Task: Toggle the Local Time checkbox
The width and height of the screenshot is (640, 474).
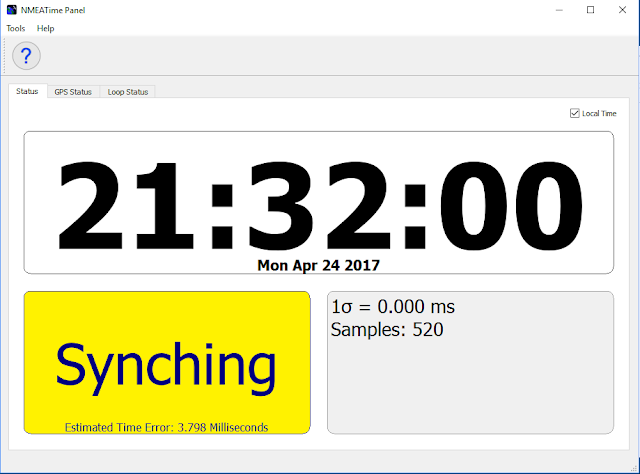Action: coord(574,113)
